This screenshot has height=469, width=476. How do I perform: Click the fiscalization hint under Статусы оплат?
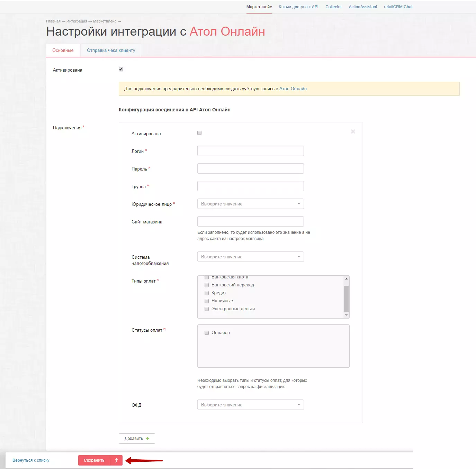[x=252, y=384]
